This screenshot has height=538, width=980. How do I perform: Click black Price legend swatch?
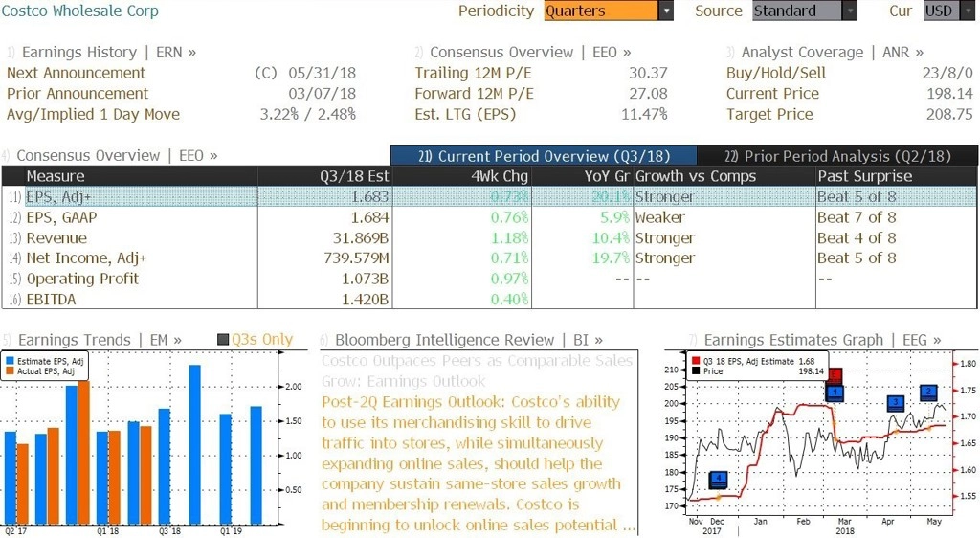point(697,371)
